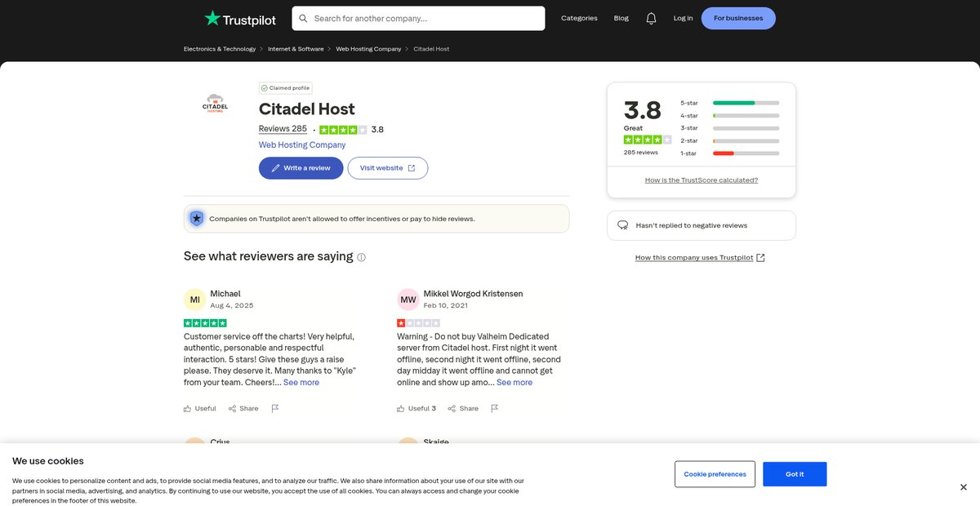Click the star rating next to 3.8
The width and height of the screenshot is (980, 506).
coord(343,130)
